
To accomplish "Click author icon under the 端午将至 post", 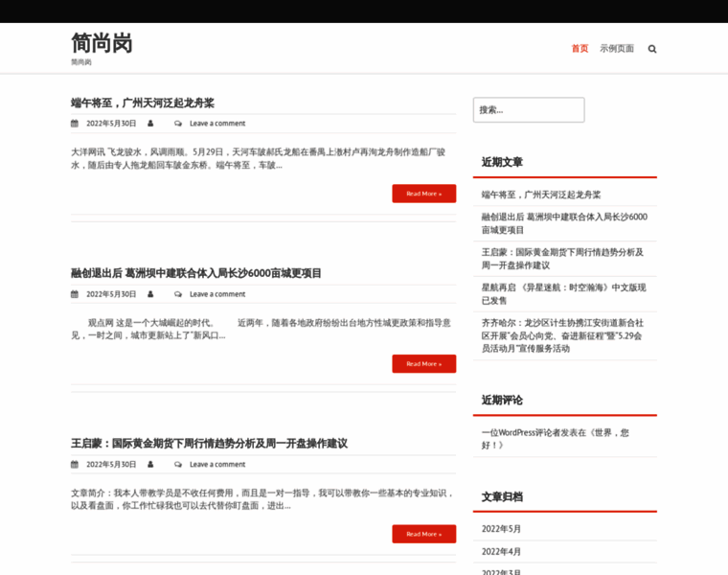I will coord(150,124).
